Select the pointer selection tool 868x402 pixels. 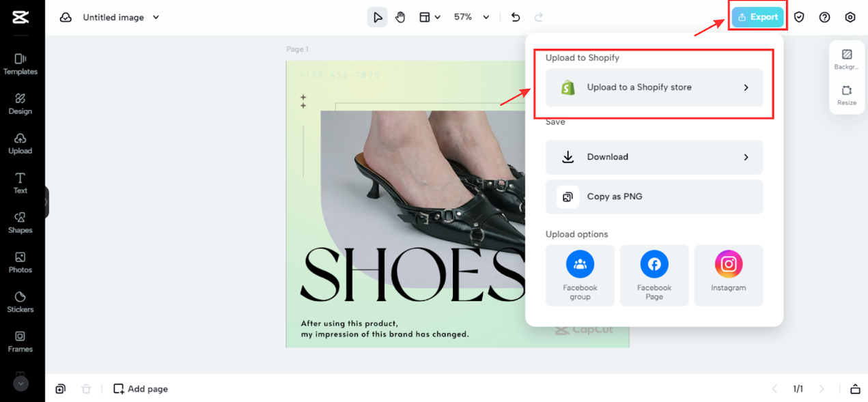point(377,17)
